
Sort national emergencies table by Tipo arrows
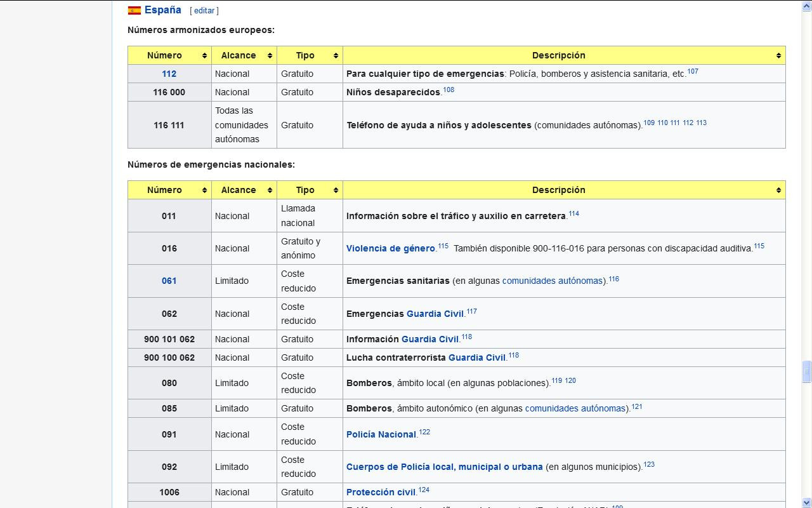[x=336, y=190]
